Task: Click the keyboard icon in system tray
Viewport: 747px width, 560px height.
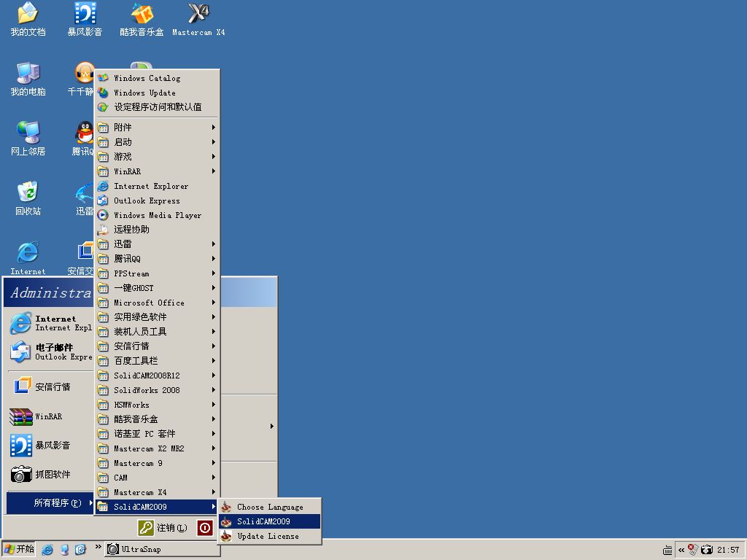Action: click(x=668, y=550)
